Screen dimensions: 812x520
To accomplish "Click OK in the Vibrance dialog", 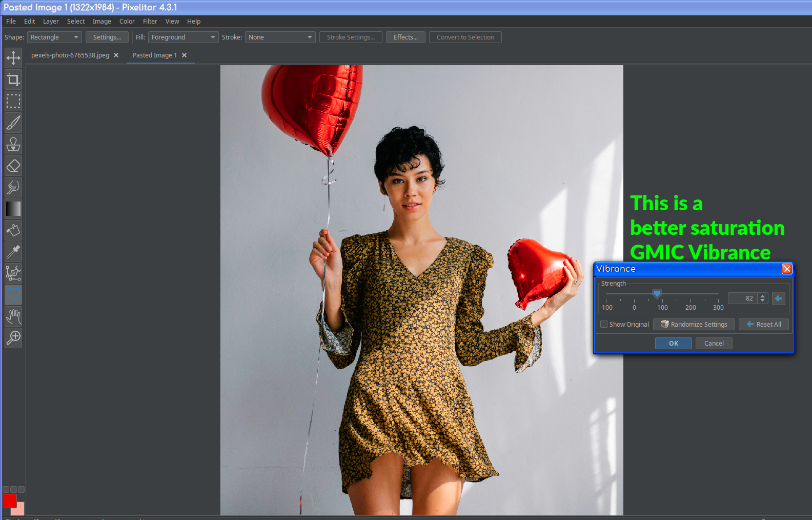I will click(673, 344).
